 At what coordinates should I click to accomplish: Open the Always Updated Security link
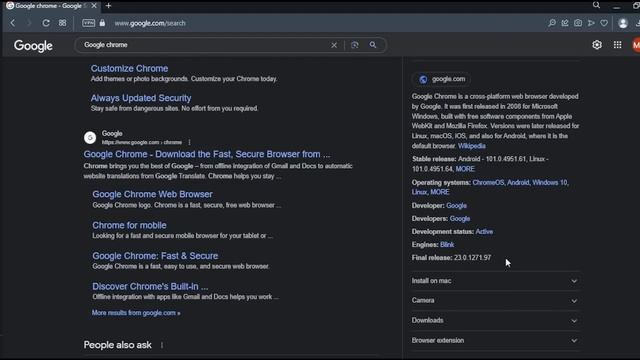click(x=141, y=98)
